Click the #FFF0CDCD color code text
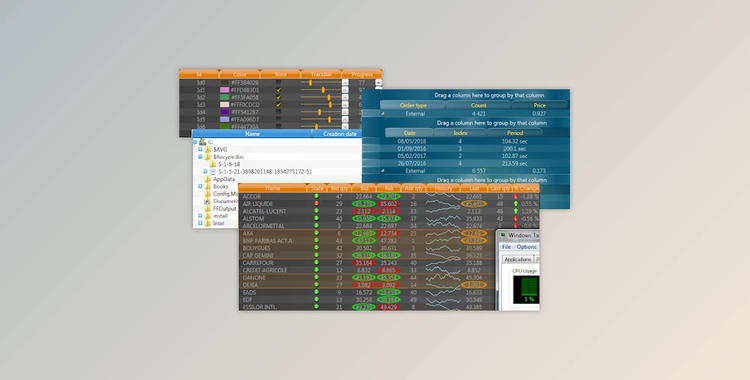The height and width of the screenshot is (380, 750). coord(245,105)
